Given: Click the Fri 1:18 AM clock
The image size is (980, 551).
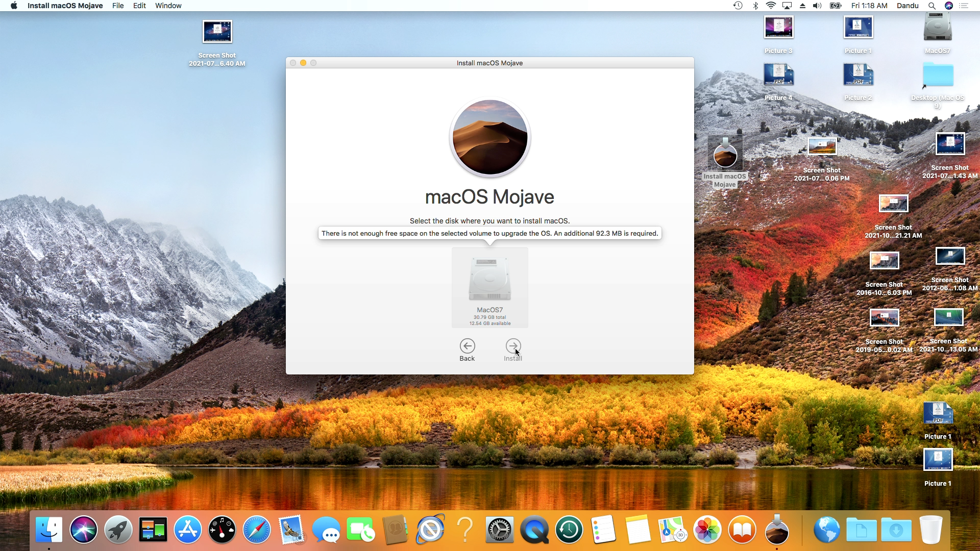Looking at the screenshot, I should [x=869, y=6].
